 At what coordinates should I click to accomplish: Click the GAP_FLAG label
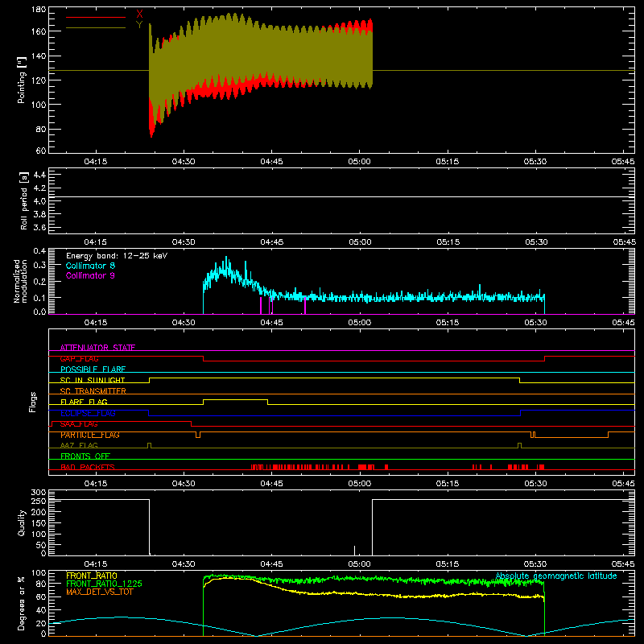[x=79, y=358]
